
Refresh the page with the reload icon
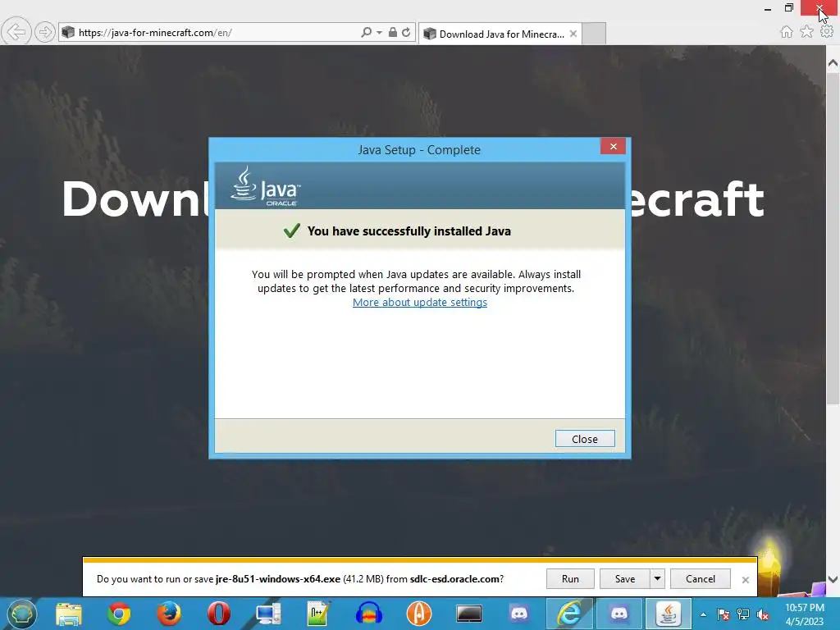pyautogui.click(x=406, y=33)
